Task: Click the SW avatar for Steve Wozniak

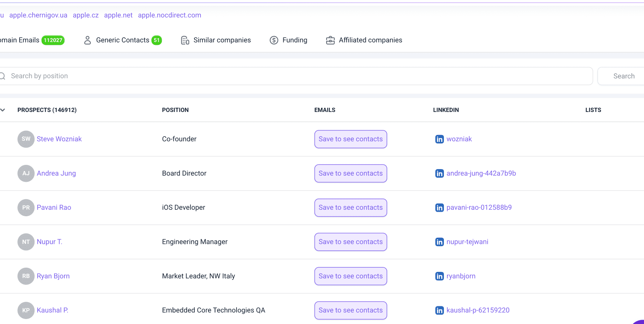Action: (x=26, y=139)
